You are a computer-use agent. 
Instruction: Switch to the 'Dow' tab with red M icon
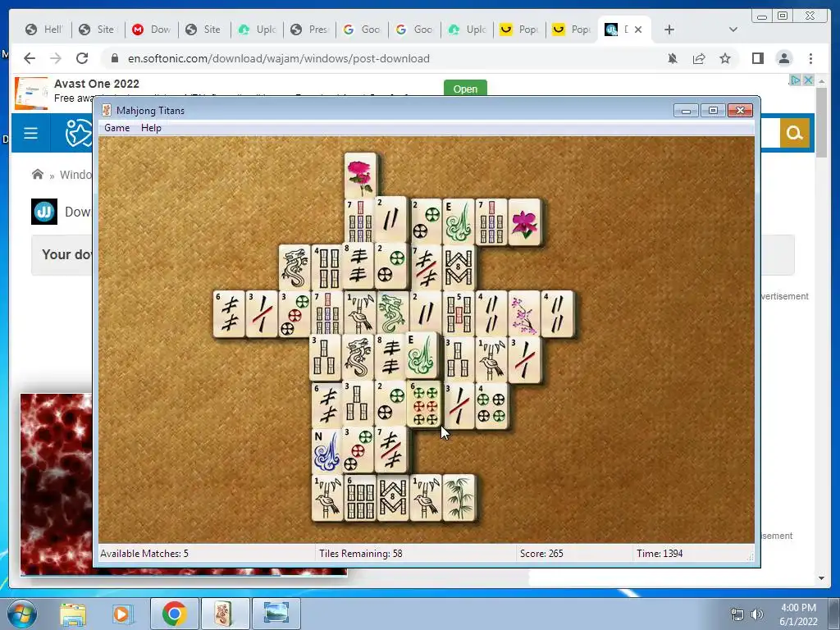151,30
